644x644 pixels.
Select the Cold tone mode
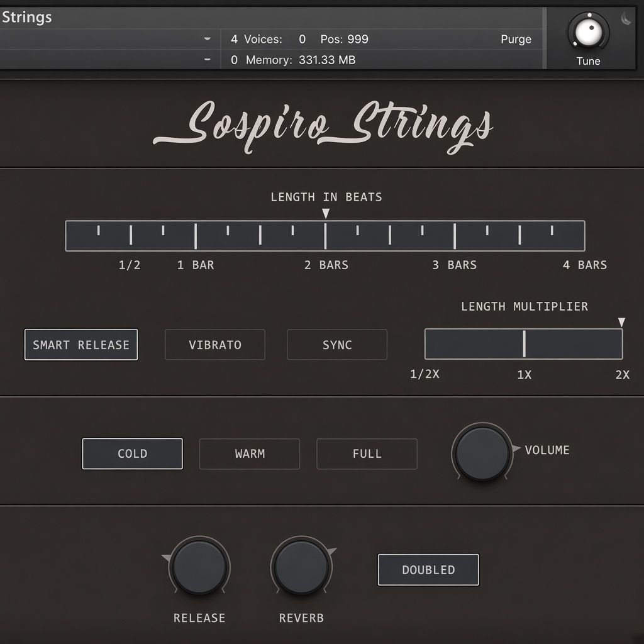[132, 453]
